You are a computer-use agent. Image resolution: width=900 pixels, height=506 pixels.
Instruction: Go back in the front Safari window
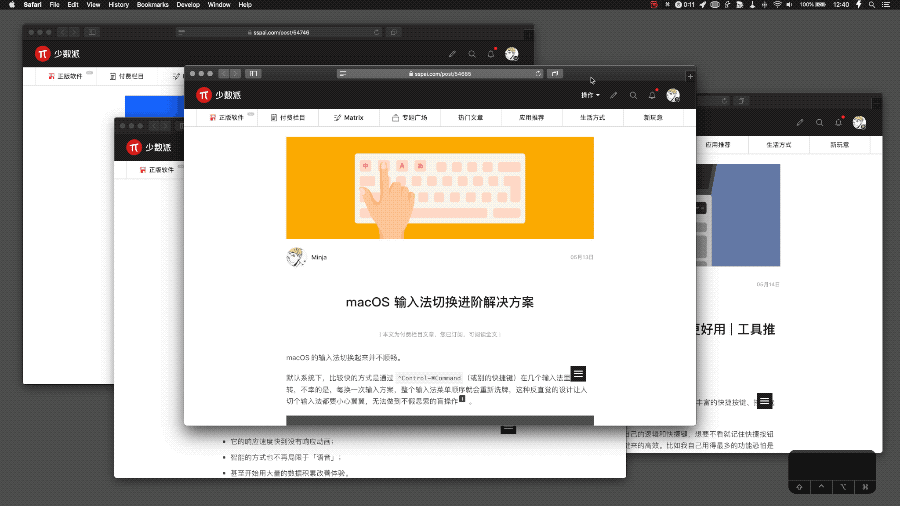click(224, 74)
